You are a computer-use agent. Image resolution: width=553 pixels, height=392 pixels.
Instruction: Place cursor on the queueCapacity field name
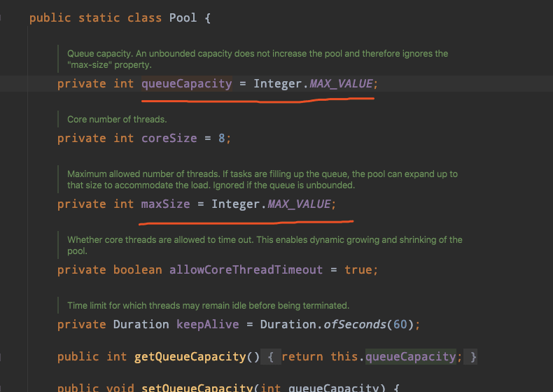(x=187, y=83)
